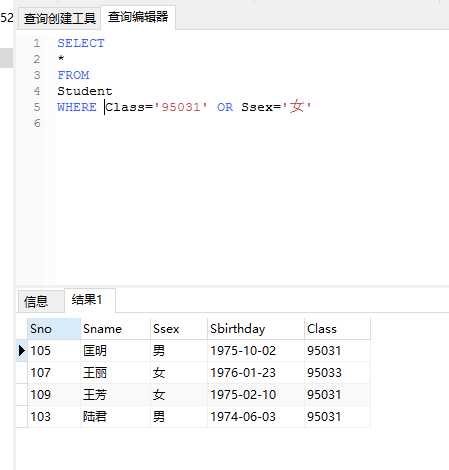Click the '95031' string literal in query
Image resolution: width=449 pixels, height=470 pixels.
pos(180,107)
